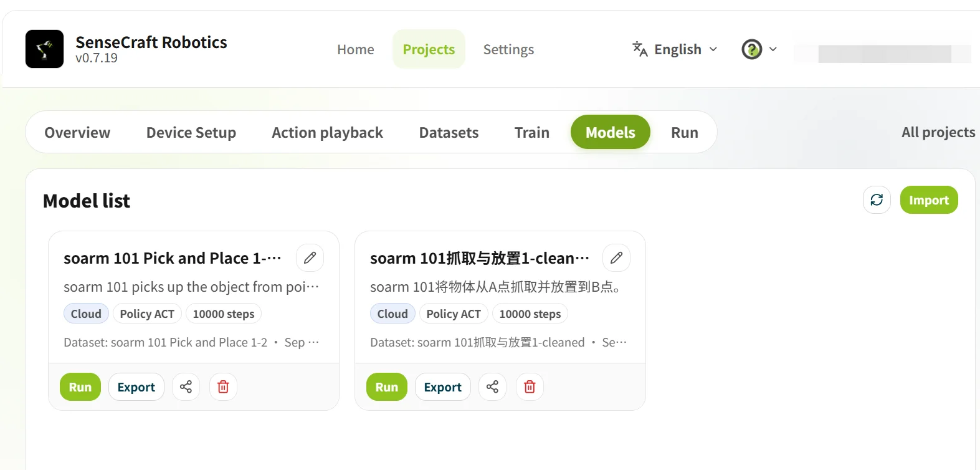Viewport: 980px width, 470px height.
Task: Edit the soarm 101抓取与放置1 model name
Action: [x=616, y=257]
